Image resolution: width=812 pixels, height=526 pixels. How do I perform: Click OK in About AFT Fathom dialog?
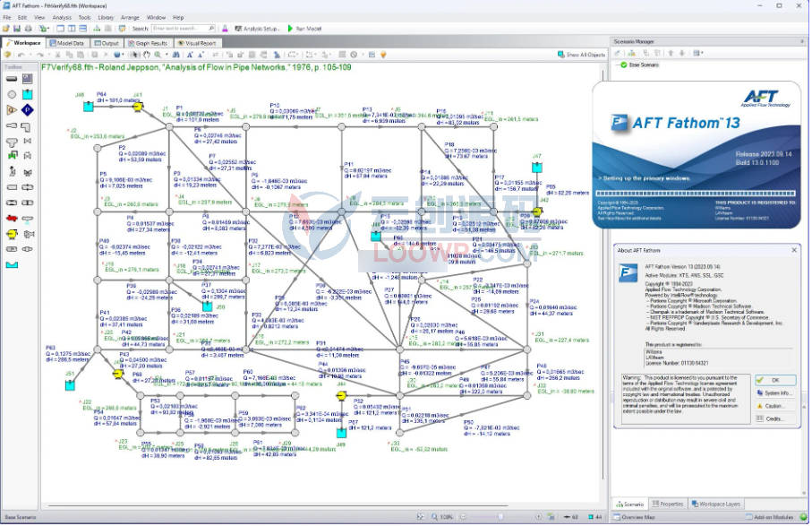(x=774, y=380)
